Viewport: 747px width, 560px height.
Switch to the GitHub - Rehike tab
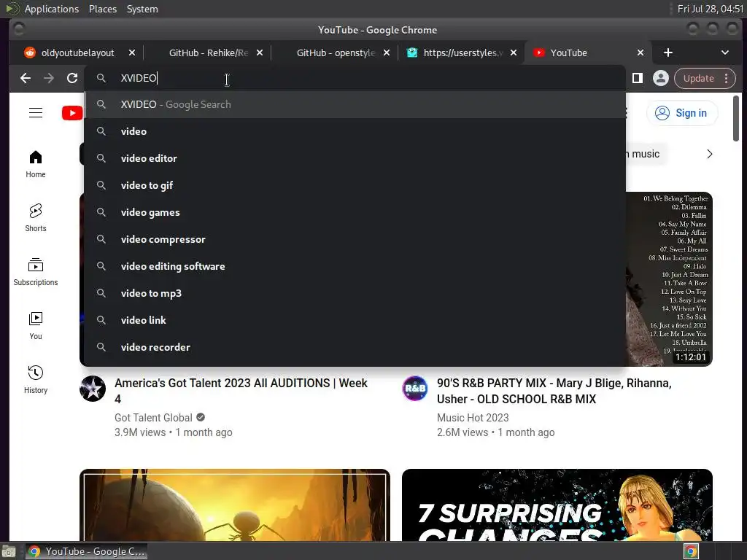pos(207,52)
